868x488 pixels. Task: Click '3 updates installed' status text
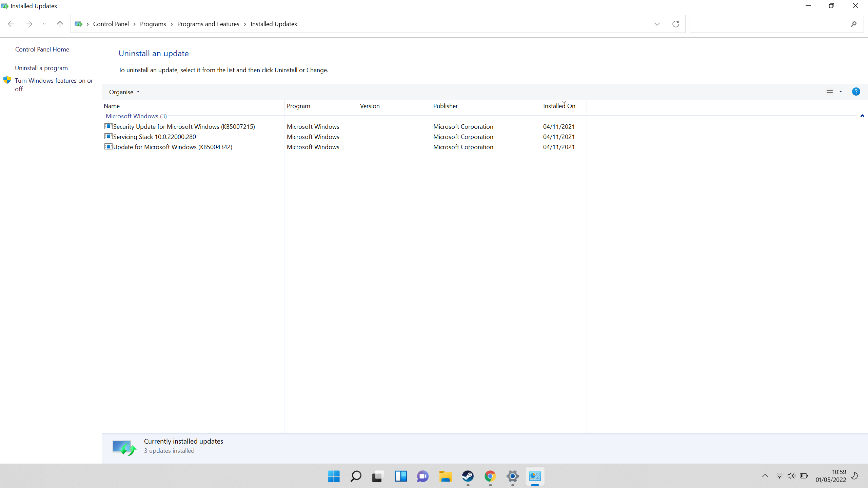(x=169, y=451)
